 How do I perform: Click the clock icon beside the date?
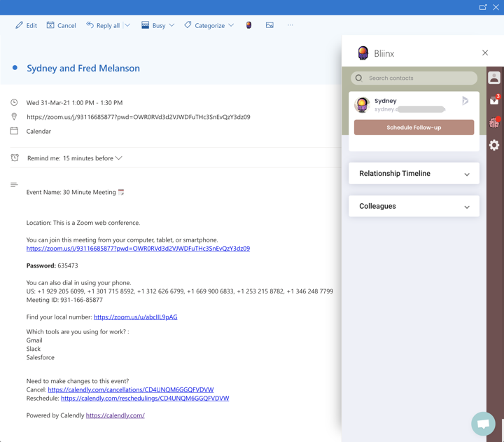click(x=14, y=102)
